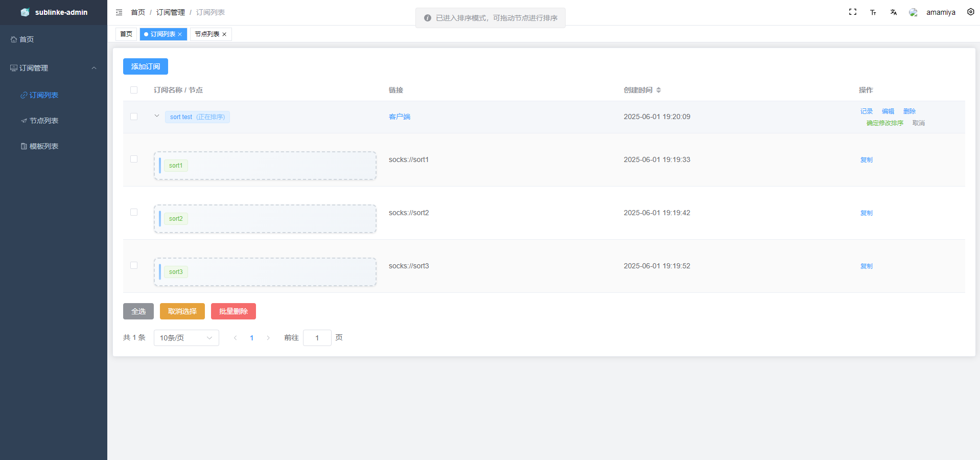980x460 pixels.
Task: Switch to the 首页 tab
Action: point(126,34)
